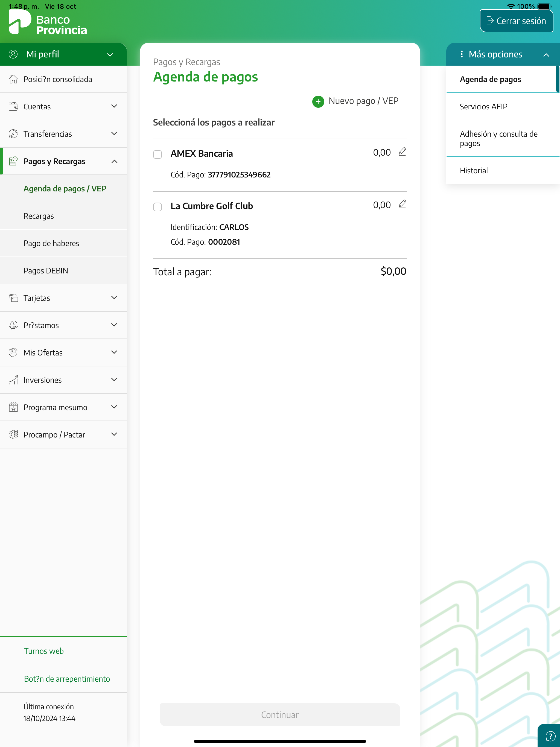This screenshot has height=747, width=560.
Task: Click the Agenda de pagos page title
Action: (205, 77)
